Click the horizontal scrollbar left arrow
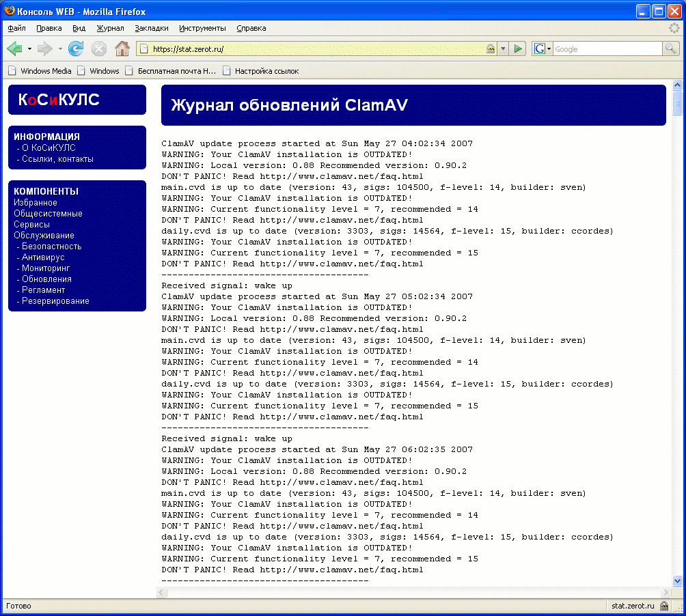The height and width of the screenshot is (616, 686). (x=161, y=592)
